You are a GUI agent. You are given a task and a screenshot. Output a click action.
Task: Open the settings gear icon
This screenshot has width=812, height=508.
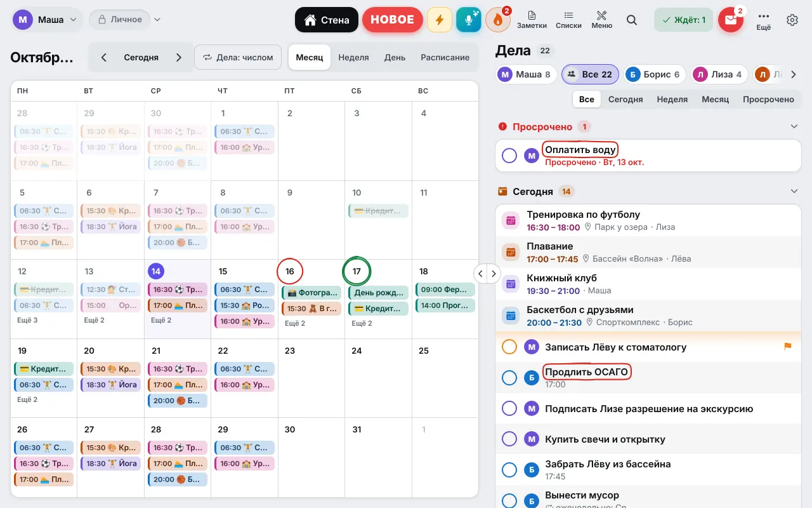(792, 20)
